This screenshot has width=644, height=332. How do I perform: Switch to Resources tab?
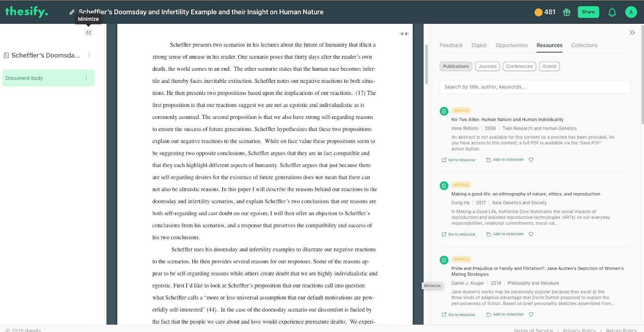pyautogui.click(x=549, y=45)
